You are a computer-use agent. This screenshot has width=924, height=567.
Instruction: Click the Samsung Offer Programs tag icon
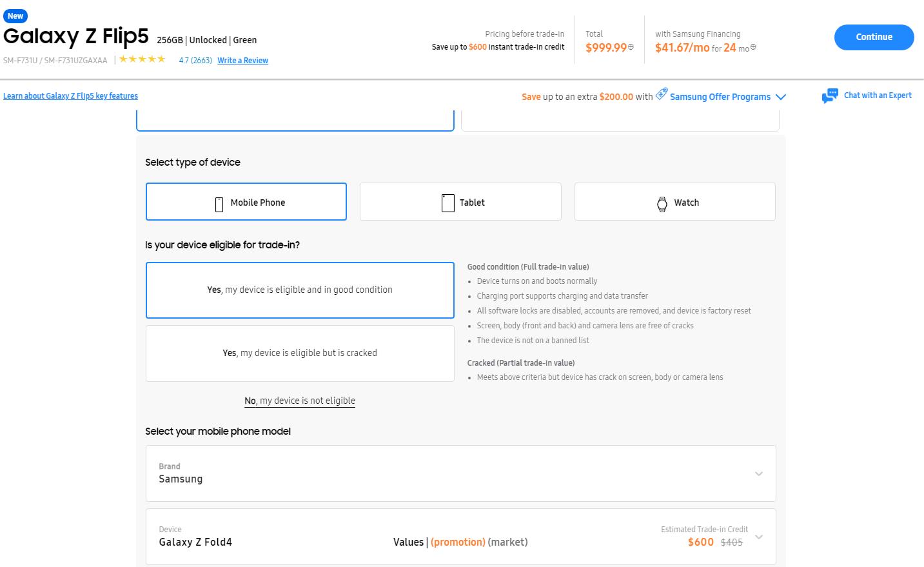click(x=662, y=94)
